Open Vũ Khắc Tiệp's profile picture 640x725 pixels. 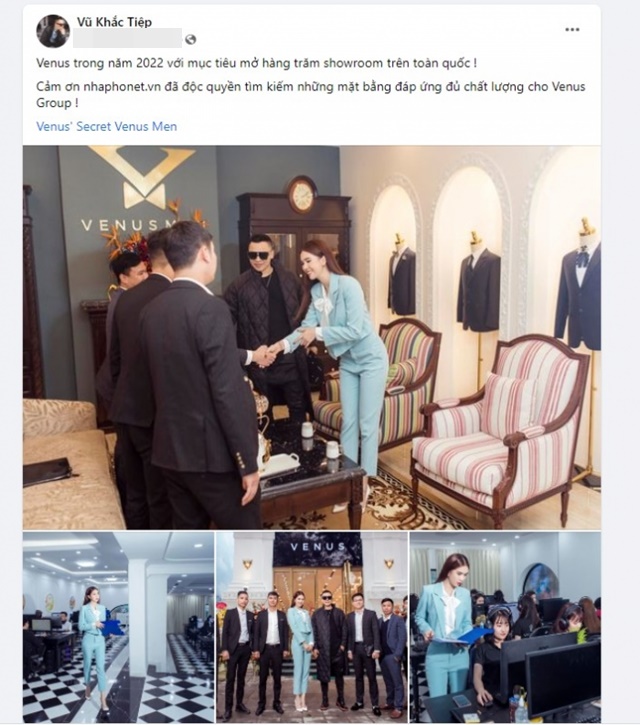pos(53,31)
